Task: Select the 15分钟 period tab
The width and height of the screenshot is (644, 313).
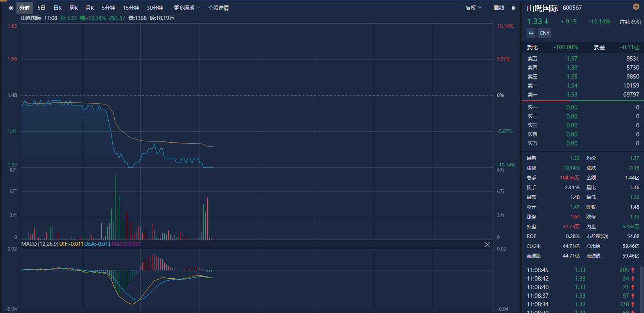Action: (131, 8)
